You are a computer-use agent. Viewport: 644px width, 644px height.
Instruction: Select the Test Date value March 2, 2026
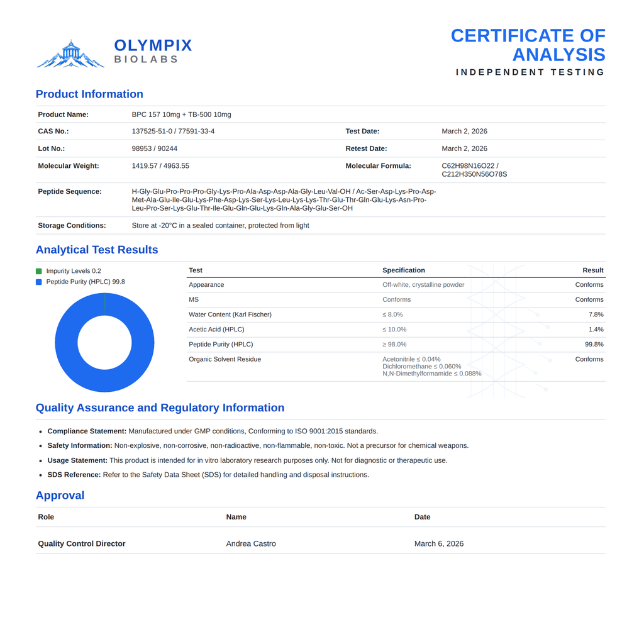pos(465,131)
